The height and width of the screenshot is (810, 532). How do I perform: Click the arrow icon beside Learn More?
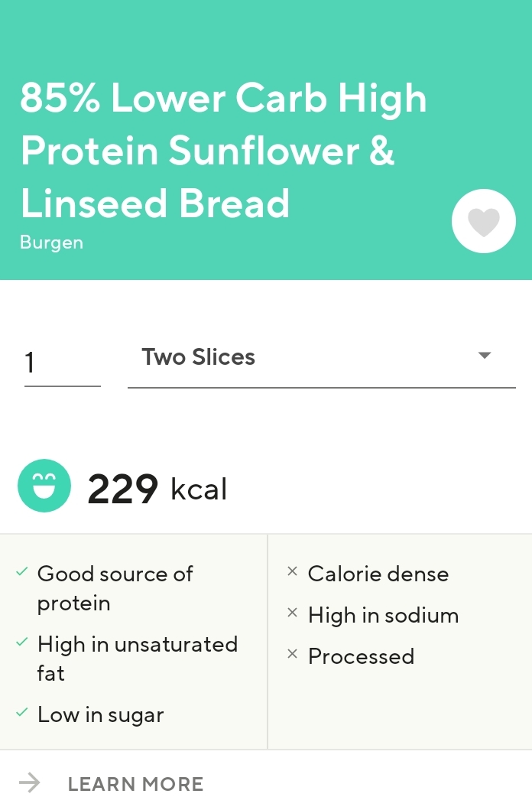pyautogui.click(x=30, y=782)
